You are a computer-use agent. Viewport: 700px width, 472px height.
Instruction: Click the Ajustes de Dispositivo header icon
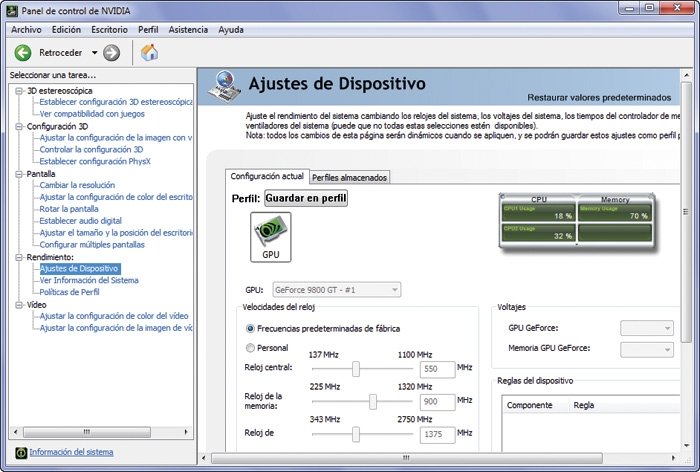pos(224,86)
